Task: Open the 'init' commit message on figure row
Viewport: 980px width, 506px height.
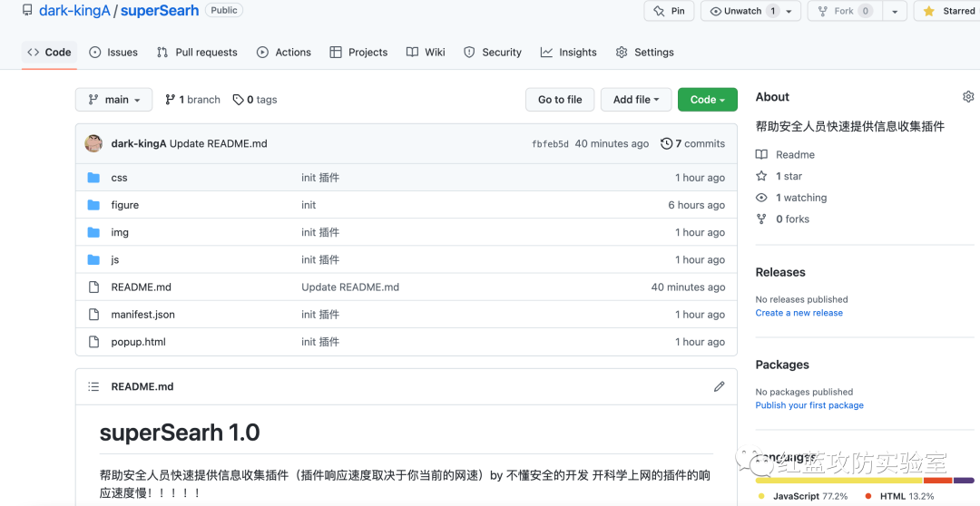Action: click(309, 205)
